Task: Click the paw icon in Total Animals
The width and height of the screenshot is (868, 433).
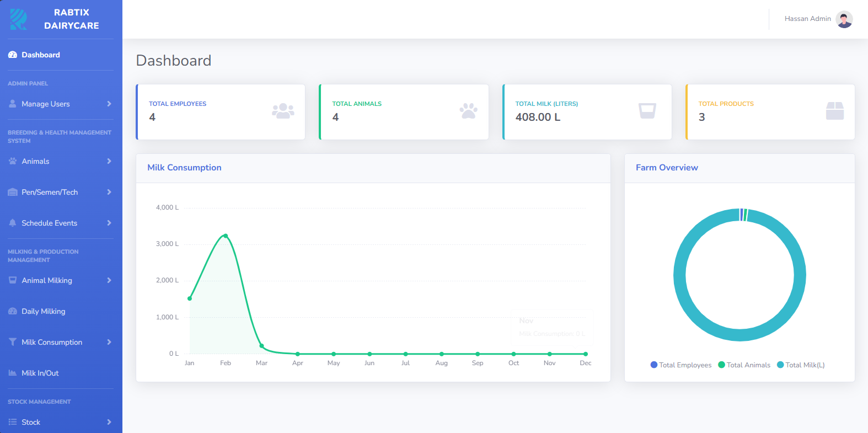Action: click(x=469, y=111)
